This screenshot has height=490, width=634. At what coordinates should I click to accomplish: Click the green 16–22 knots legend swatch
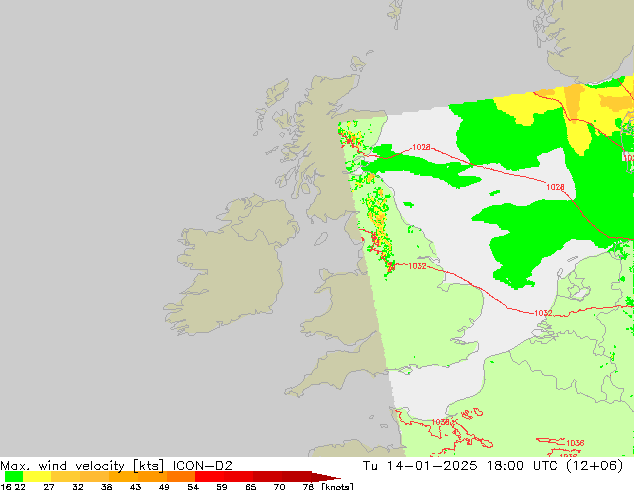coord(14,476)
